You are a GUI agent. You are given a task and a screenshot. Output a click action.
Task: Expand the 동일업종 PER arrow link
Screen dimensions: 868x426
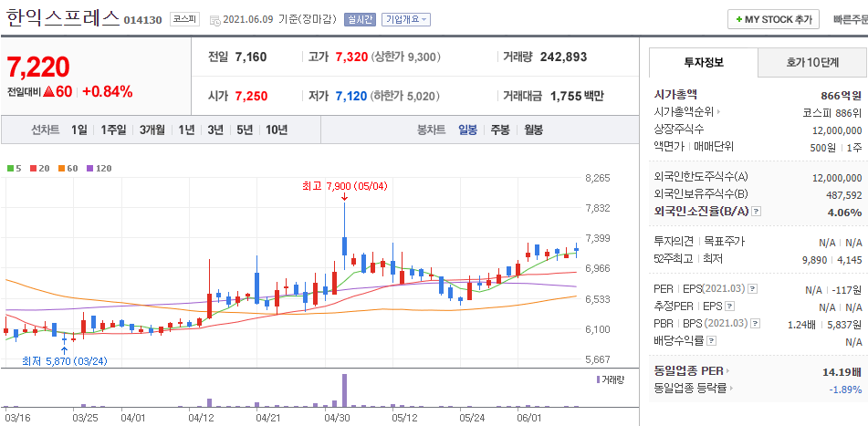click(727, 370)
